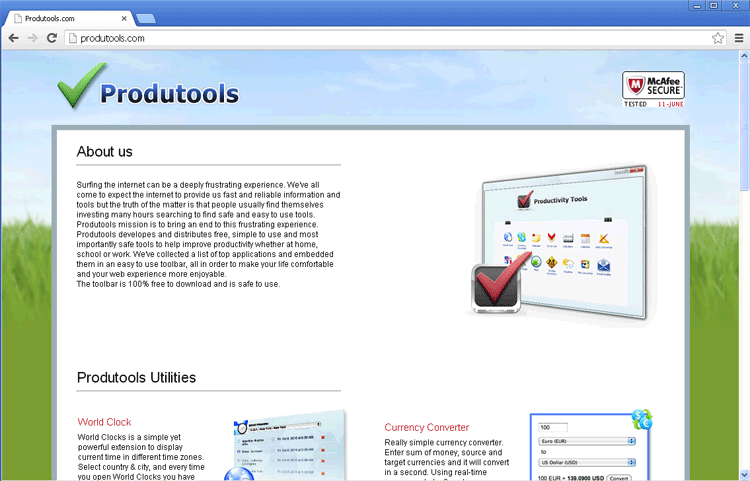The image size is (750, 481).
Task: Open the US Dollar (USD) target currency dropdown
Action: click(x=587, y=464)
